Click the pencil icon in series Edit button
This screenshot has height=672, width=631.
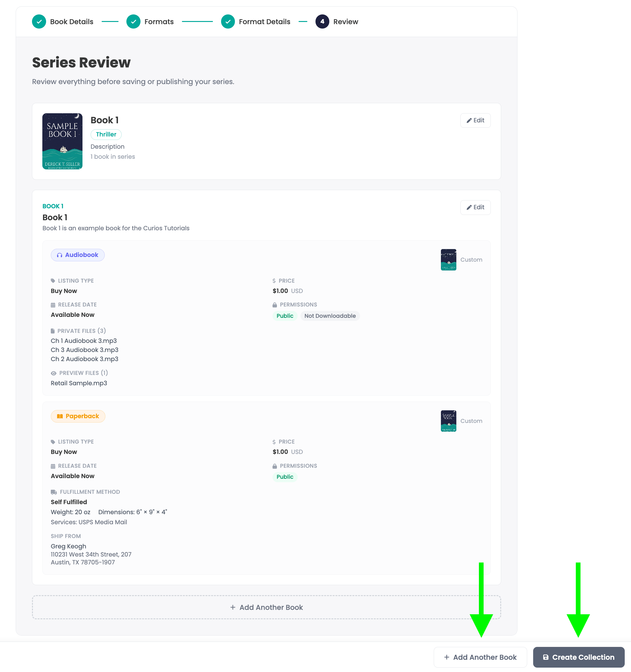pos(469,121)
